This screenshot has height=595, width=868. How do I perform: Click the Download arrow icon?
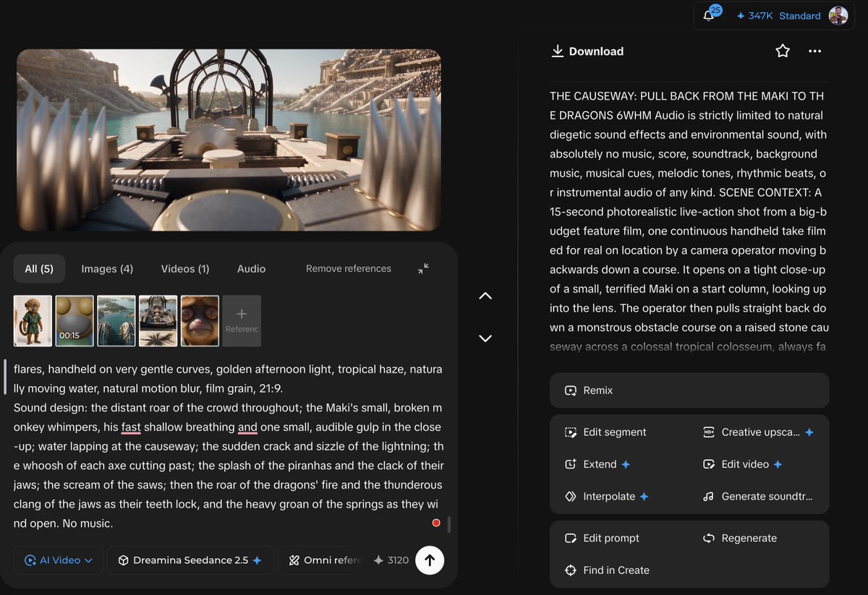pos(558,51)
